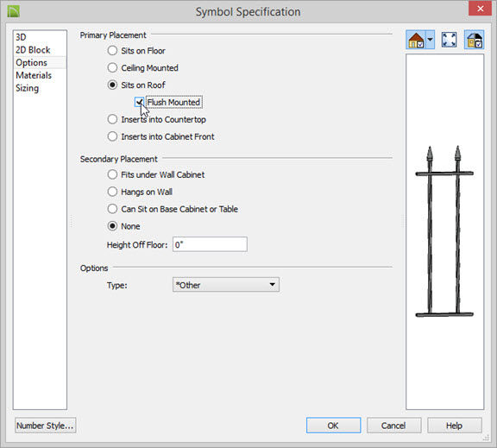Click the Height Off Floor field

pos(210,244)
